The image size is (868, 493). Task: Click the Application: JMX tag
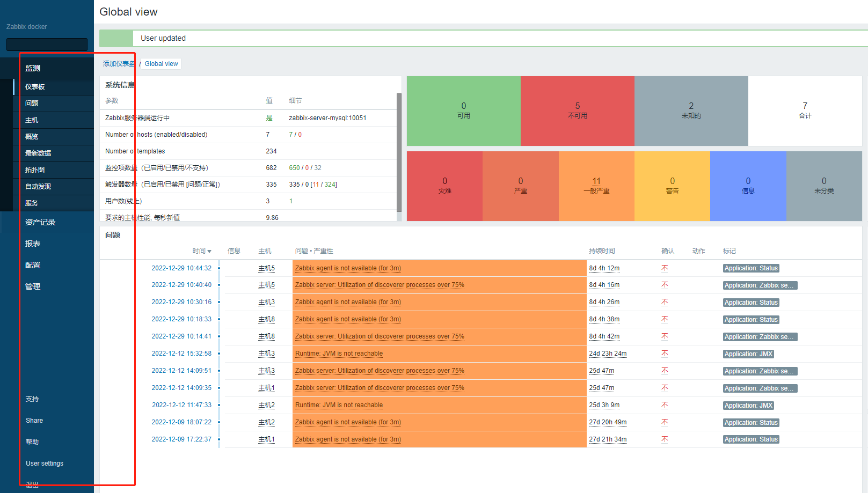coord(748,354)
